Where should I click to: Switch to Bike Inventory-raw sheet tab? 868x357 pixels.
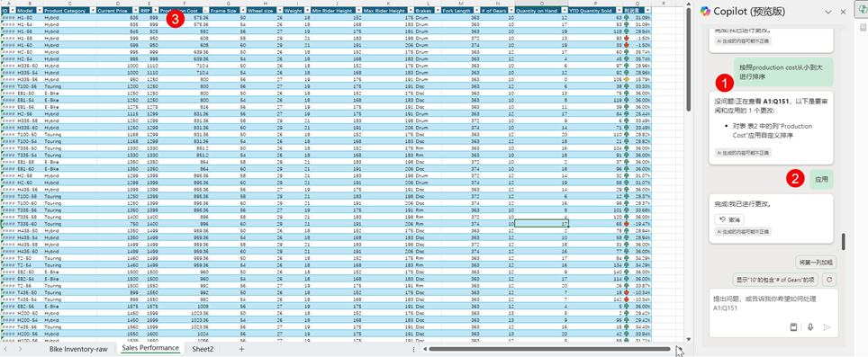78,349
